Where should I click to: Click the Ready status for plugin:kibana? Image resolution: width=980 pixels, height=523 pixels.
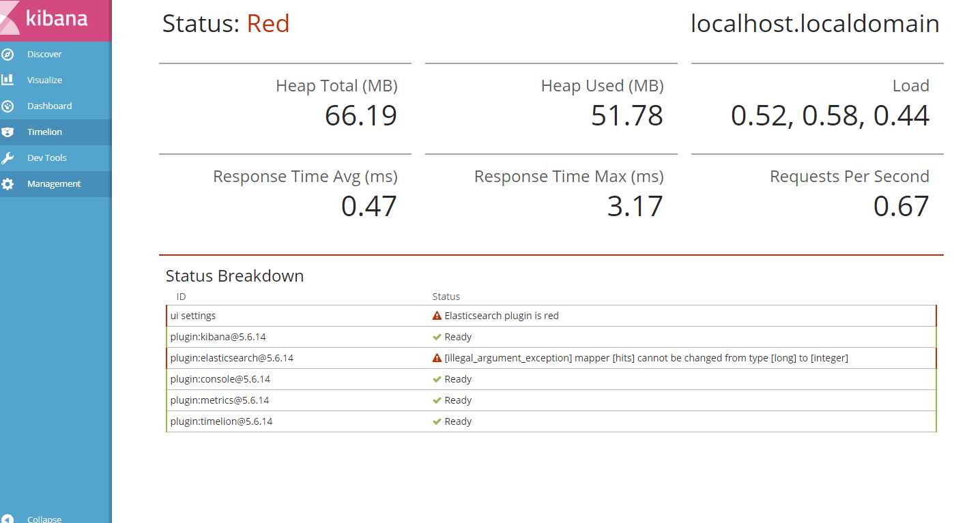[x=458, y=337]
